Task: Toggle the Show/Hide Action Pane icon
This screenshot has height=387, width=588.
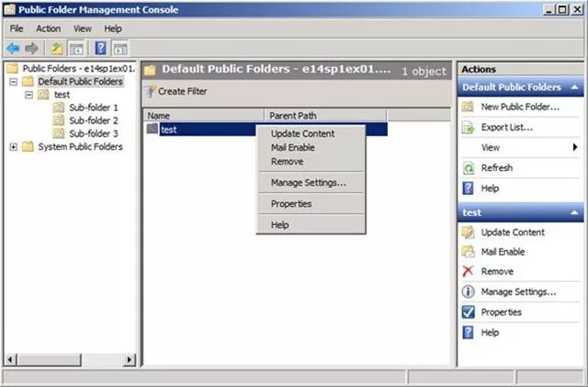Action: [x=120, y=49]
